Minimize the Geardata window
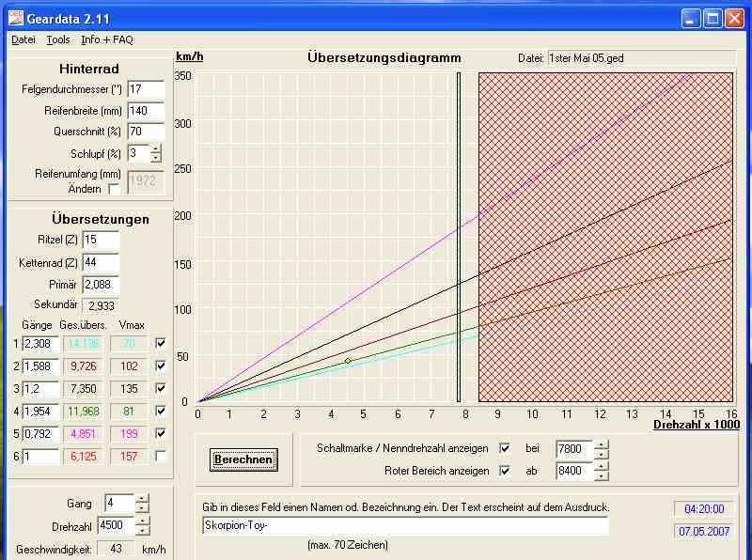This screenshot has height=560, width=752. click(x=691, y=19)
